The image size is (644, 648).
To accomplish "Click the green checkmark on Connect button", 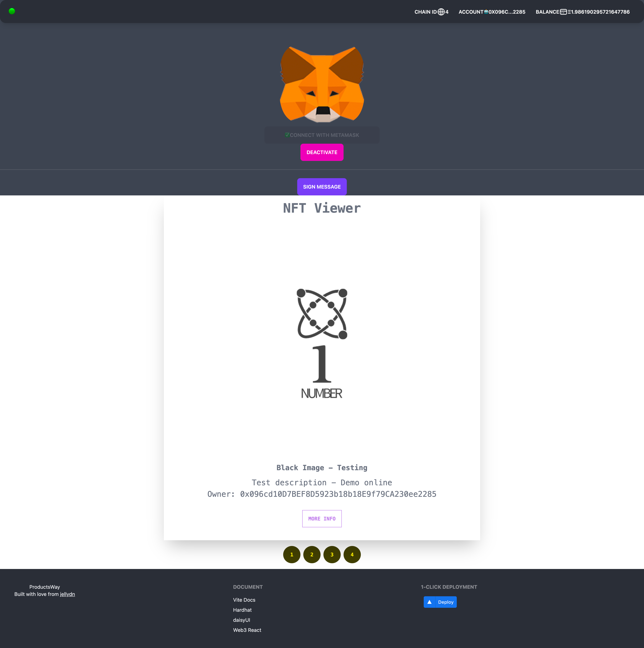I will (x=287, y=135).
